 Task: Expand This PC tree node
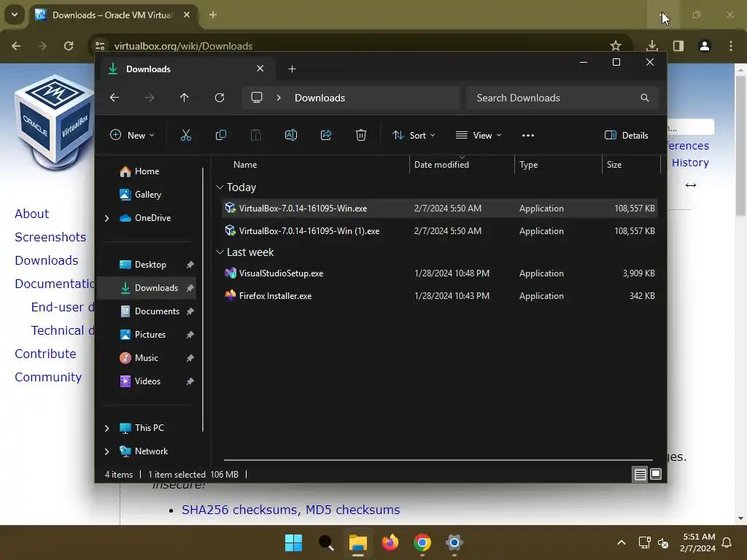coord(107,428)
